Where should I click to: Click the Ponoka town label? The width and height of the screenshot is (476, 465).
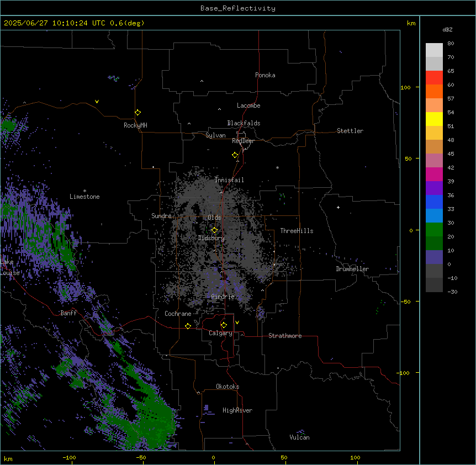[x=265, y=75]
